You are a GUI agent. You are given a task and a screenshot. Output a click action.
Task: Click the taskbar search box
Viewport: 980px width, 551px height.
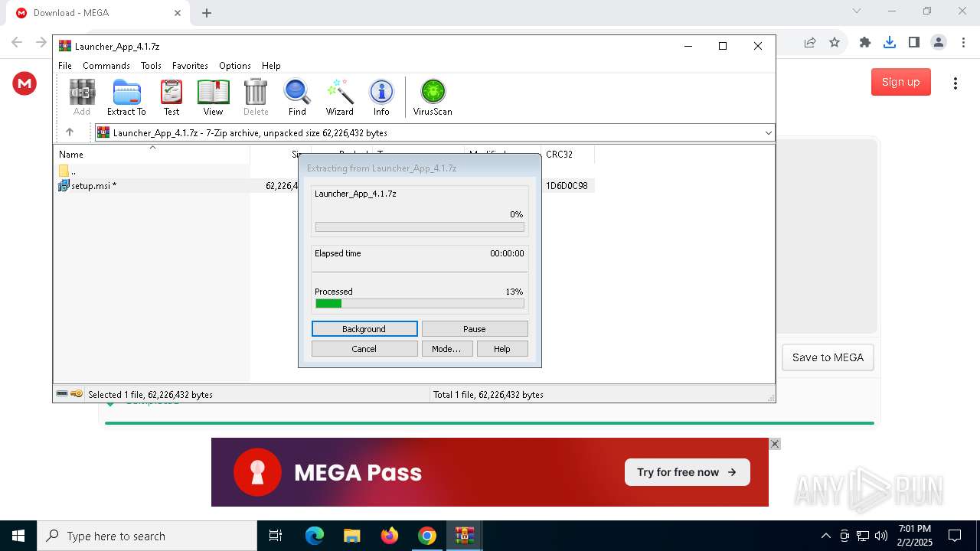[x=147, y=536]
